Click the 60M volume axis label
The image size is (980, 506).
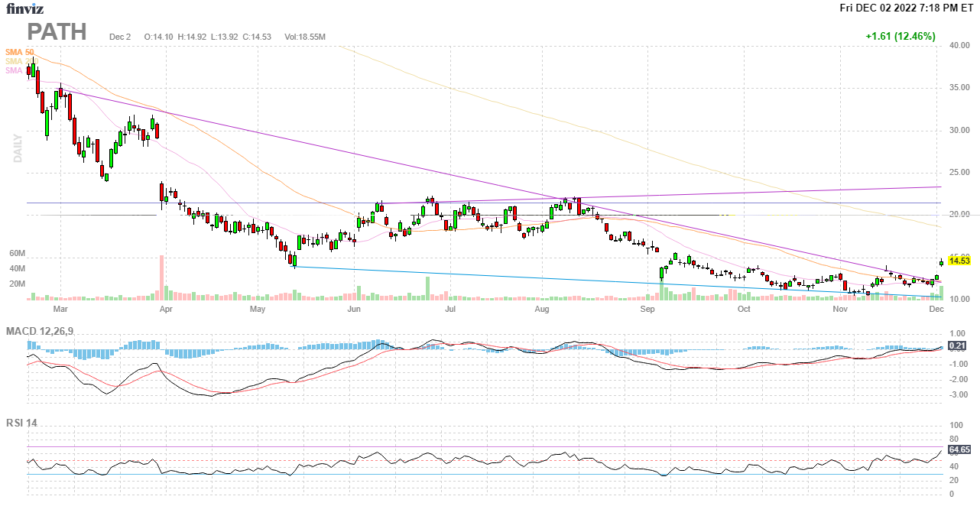[x=18, y=253]
